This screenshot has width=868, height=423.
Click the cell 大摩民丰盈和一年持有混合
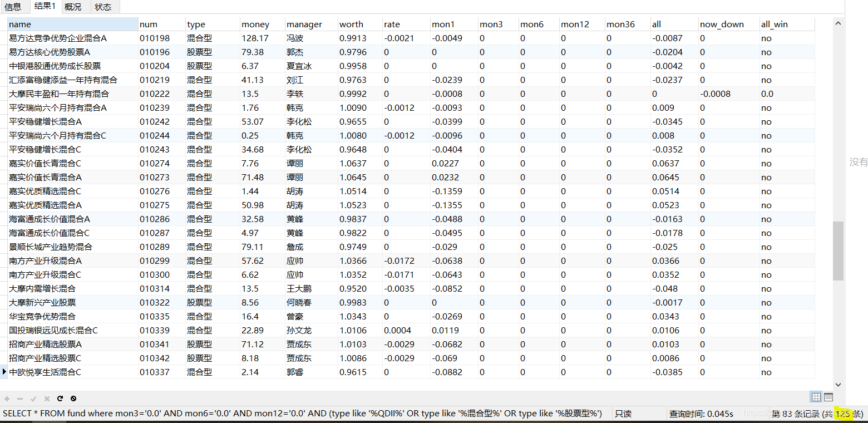72,94
